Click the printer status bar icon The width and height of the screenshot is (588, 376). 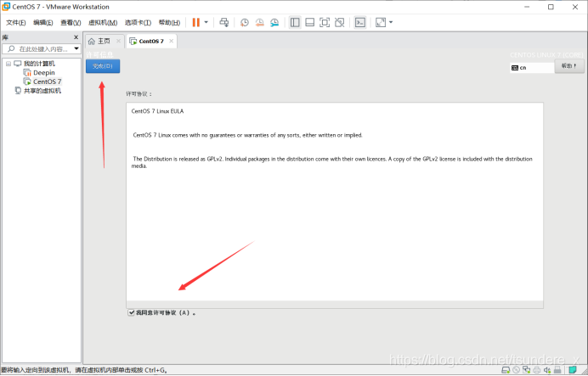click(x=537, y=370)
